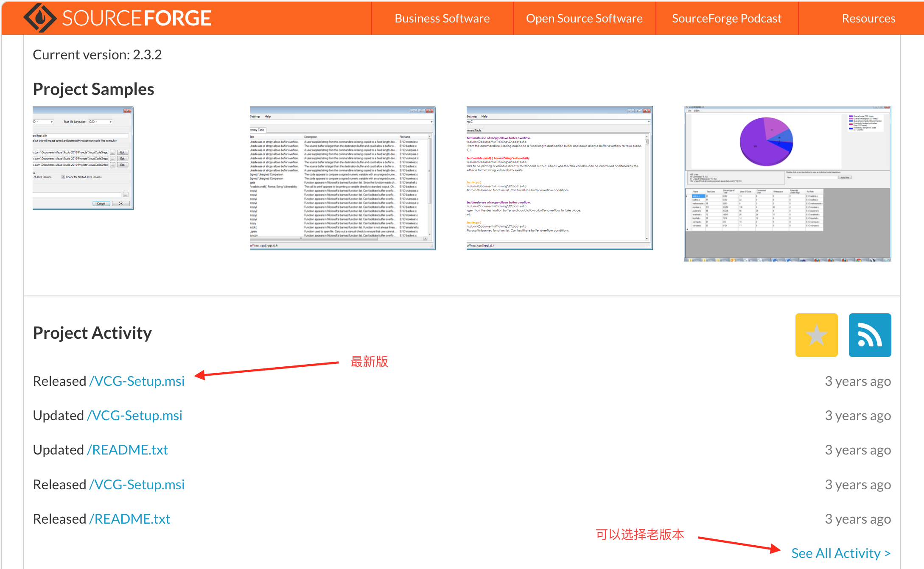The width and height of the screenshot is (924, 569).
Task: Download VCG-Setup.msi from the latest Released entry
Action: pyautogui.click(x=137, y=381)
